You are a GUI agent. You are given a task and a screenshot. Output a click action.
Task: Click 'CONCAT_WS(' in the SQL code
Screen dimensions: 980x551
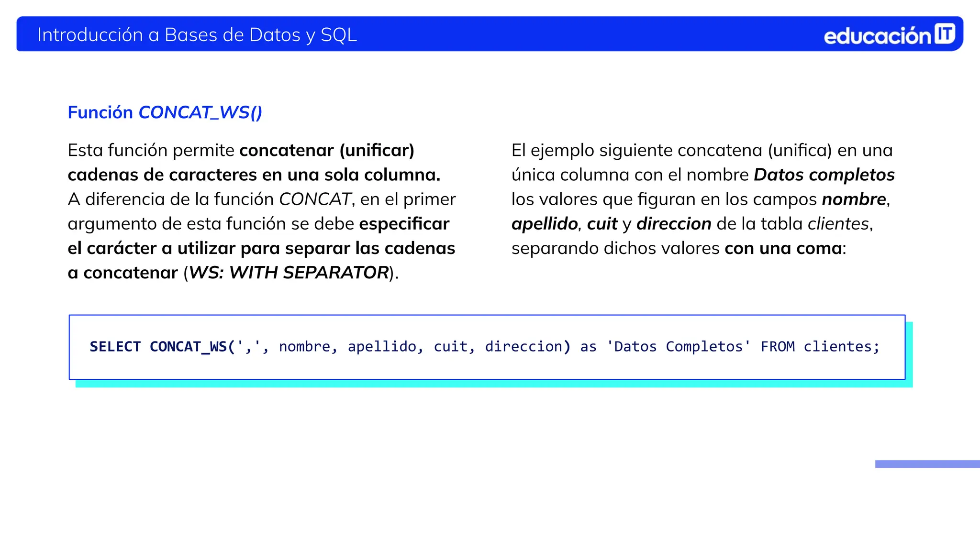click(193, 346)
